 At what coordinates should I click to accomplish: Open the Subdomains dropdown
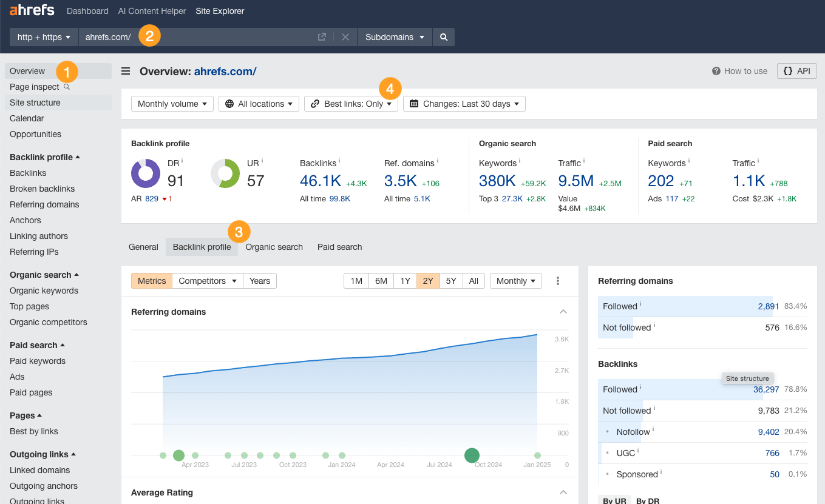click(x=395, y=37)
